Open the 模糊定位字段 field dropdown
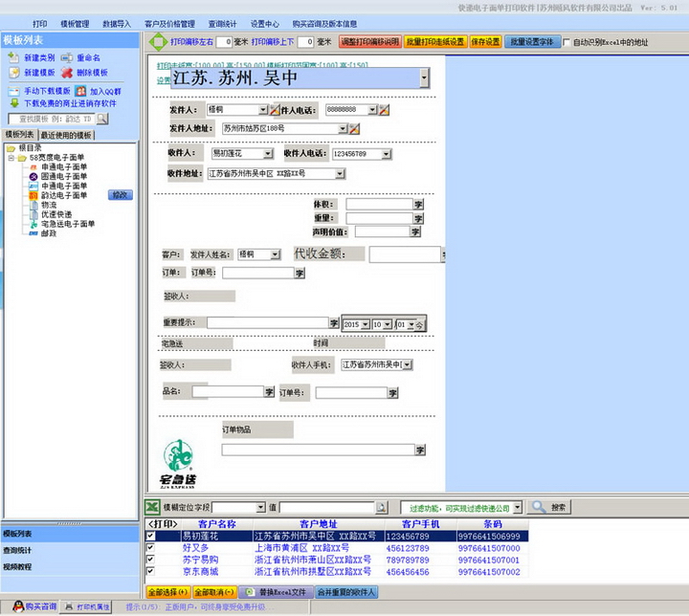 pos(260,508)
